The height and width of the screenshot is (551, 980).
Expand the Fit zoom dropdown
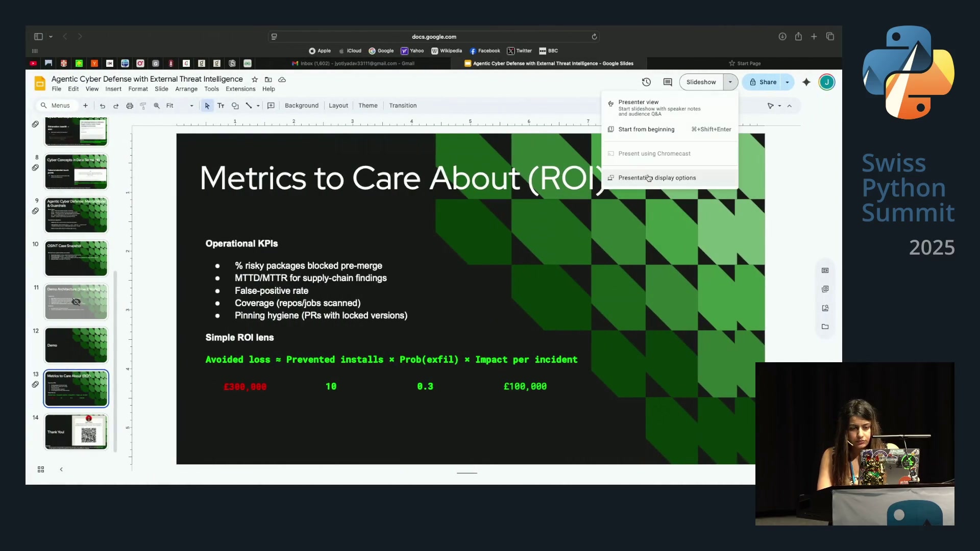click(191, 106)
